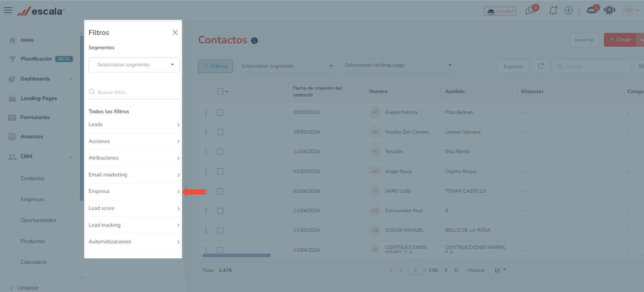Open row options for Yeraldin

[206, 152]
